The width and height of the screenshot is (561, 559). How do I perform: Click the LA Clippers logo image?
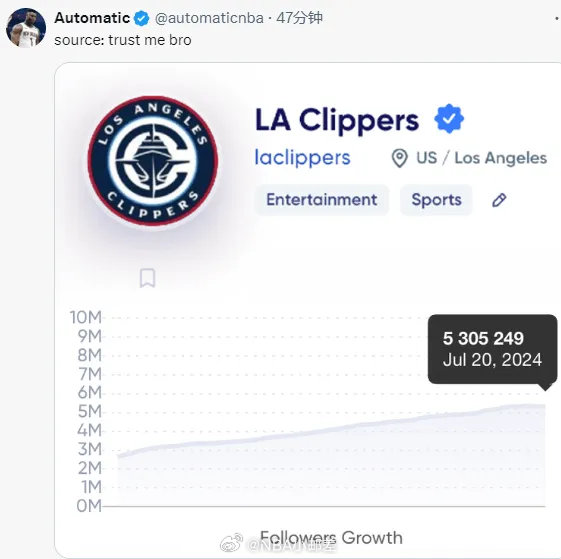pyautogui.click(x=153, y=161)
